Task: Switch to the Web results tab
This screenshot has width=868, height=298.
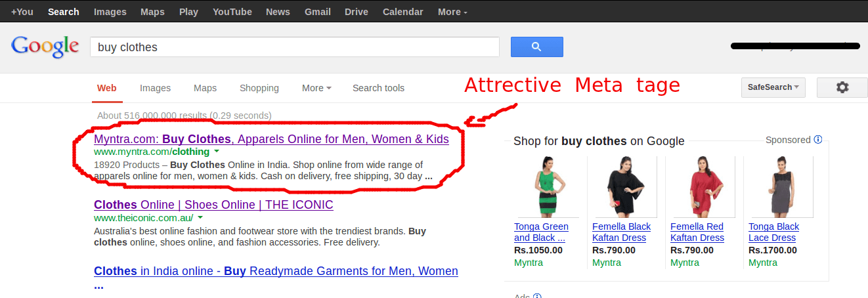Action: click(x=107, y=88)
